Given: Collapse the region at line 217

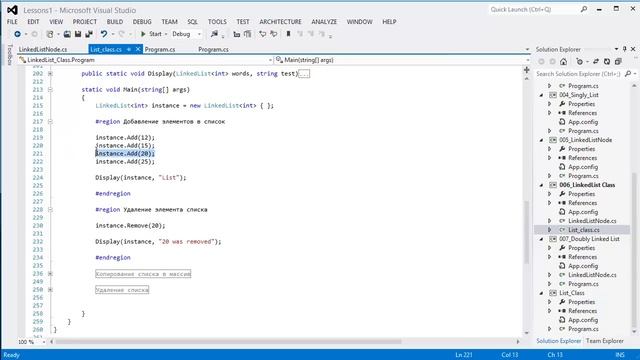Looking at the screenshot, I should click(x=50, y=122).
